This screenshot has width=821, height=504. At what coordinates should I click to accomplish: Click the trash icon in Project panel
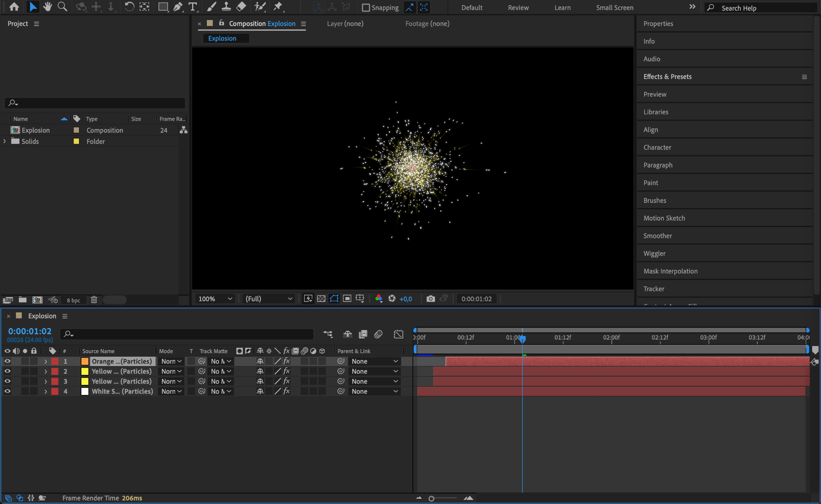(94, 300)
